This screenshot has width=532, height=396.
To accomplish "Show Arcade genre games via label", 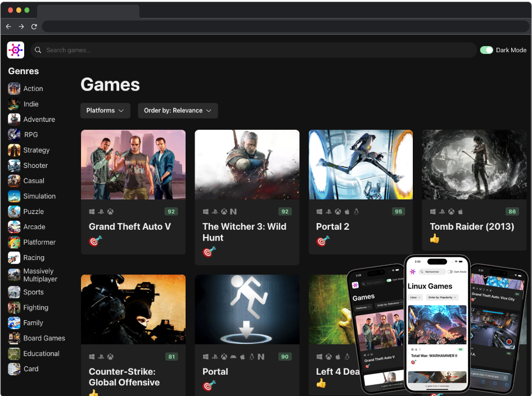I will 34,227.
